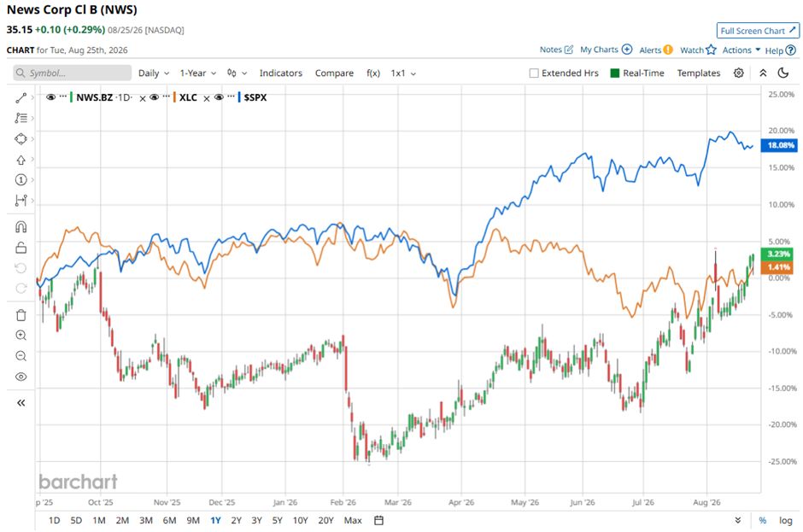This screenshot has height=532, width=803.
Task: Zoom in on the chart
Action: [x=21, y=336]
